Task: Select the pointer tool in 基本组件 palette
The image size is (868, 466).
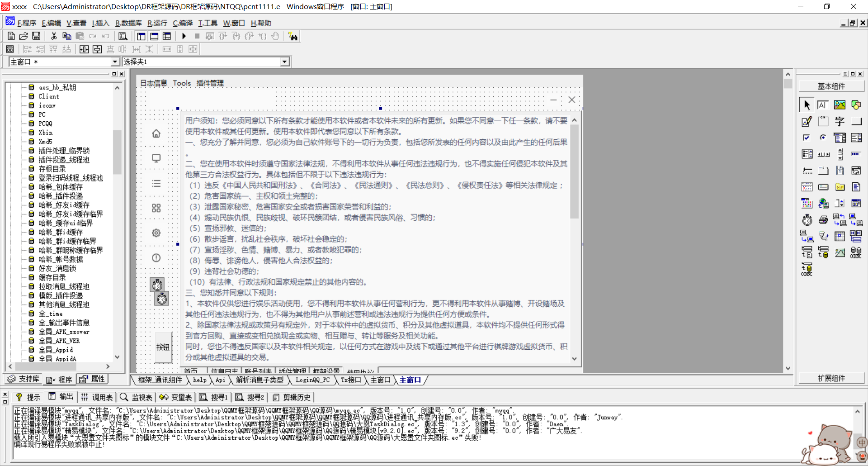Action: coord(807,105)
